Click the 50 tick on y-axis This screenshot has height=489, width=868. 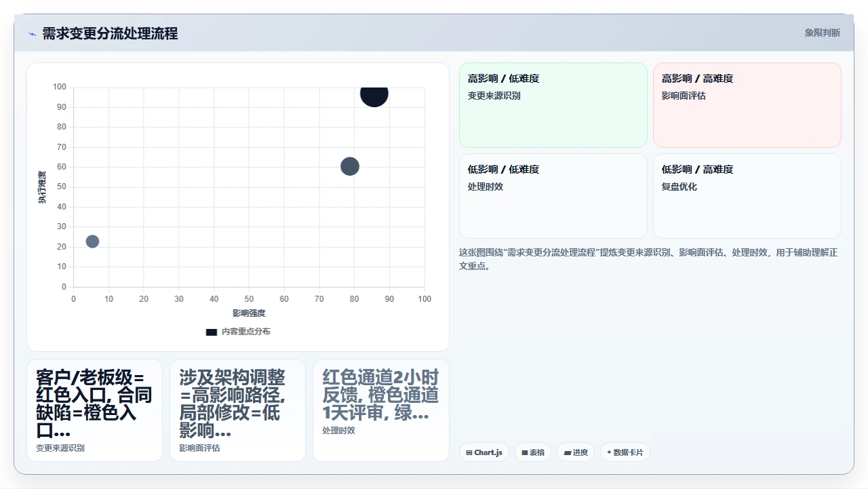coord(62,187)
